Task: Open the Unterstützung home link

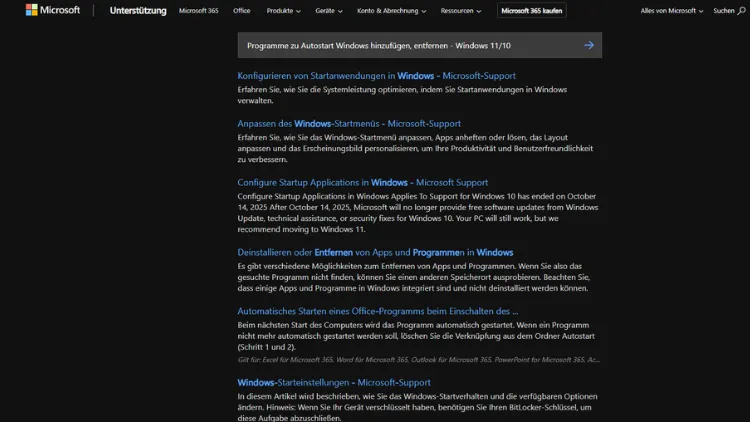Action: [138, 11]
